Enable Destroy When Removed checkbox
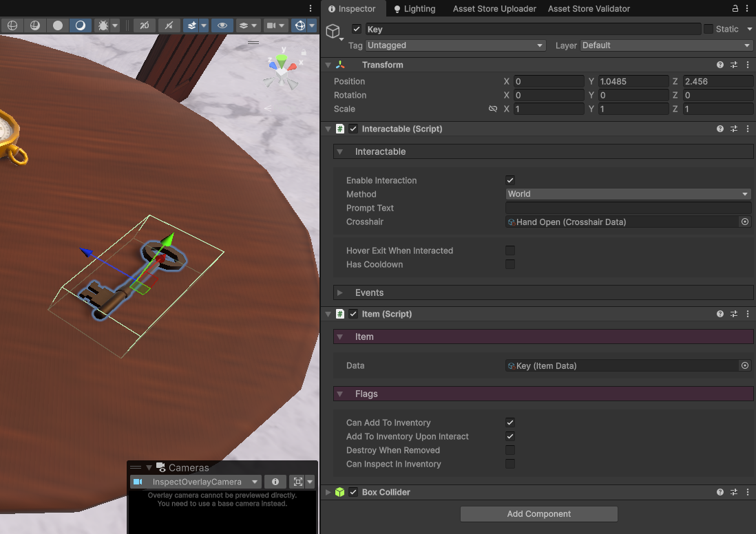Viewport: 756px width, 534px height. pyautogui.click(x=510, y=450)
